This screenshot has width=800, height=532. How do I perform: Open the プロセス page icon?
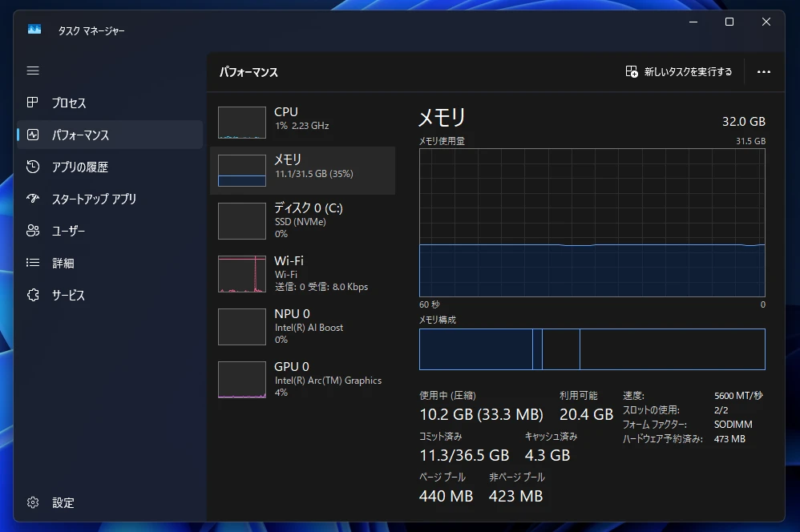tap(33, 103)
